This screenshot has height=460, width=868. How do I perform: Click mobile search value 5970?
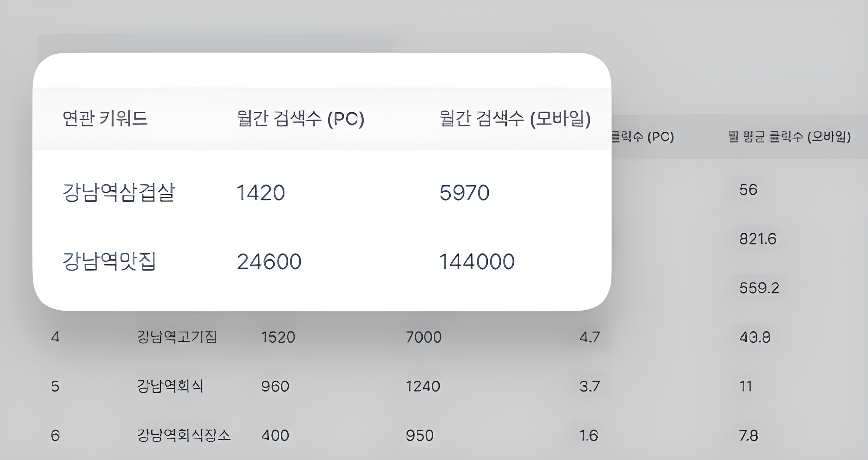[x=464, y=193]
